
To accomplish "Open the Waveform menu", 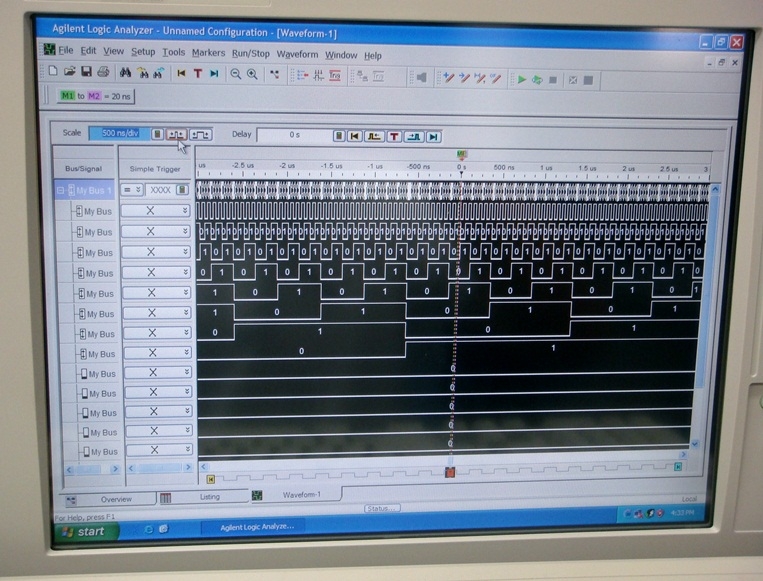I will (x=297, y=54).
